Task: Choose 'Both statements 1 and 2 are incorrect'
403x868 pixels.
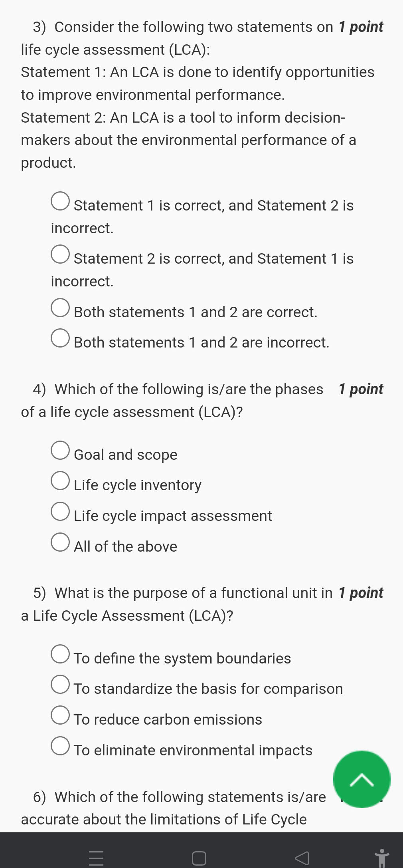Action: pos(60,338)
